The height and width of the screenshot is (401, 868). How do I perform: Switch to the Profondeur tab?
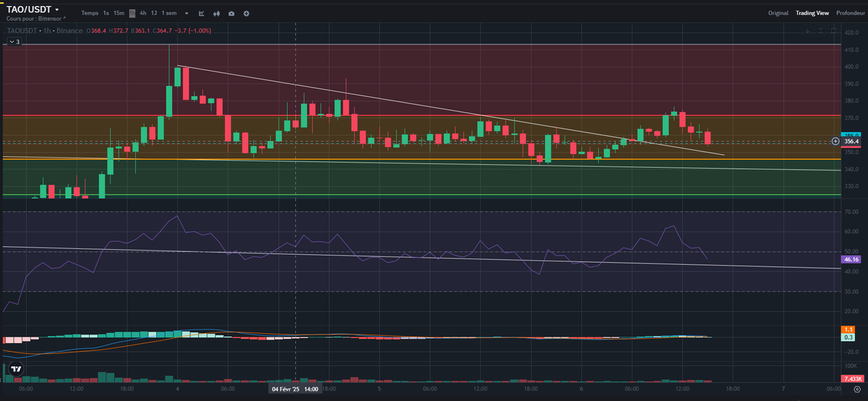[850, 13]
